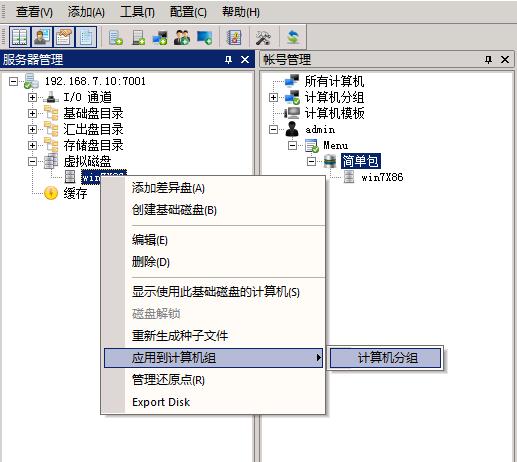Select the 缓存 tree item
517x462 pixels.
pos(75,193)
